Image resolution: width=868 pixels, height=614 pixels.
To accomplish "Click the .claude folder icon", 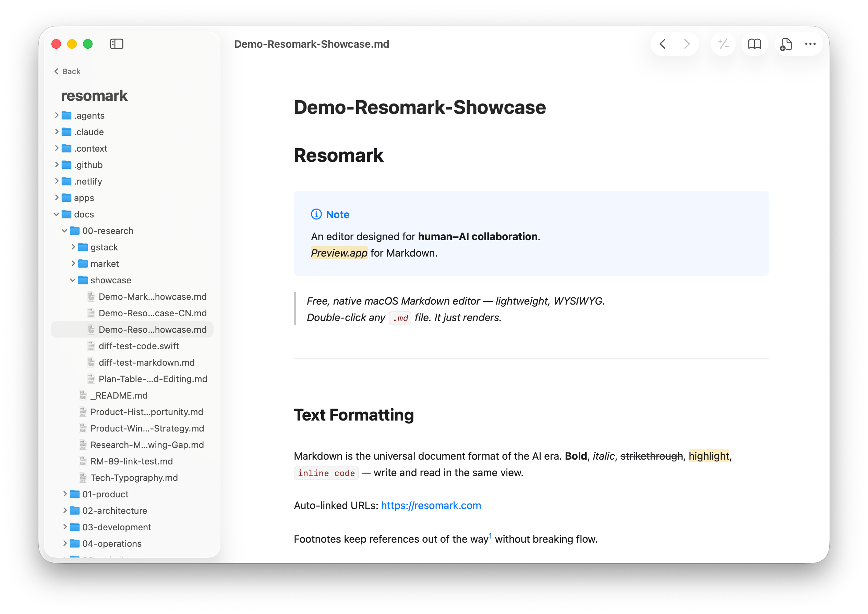I will (x=67, y=132).
